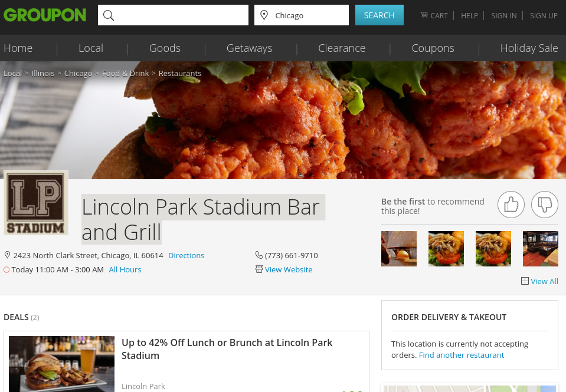Click the Restaurants breadcrumb

180,73
